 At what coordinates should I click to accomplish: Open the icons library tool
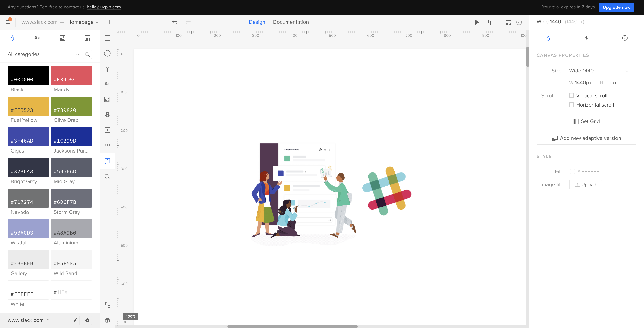(107, 114)
